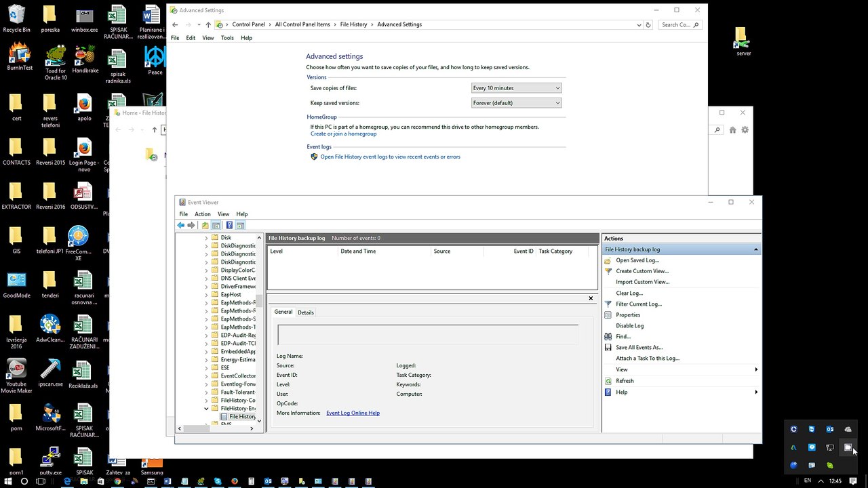Click Save All Events As action
The height and width of the screenshot is (488, 868).
pos(639,347)
